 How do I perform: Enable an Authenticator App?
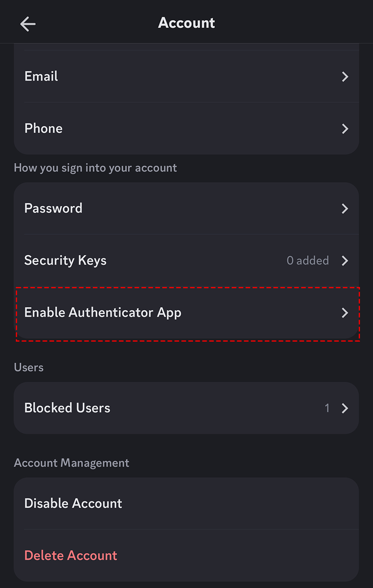click(x=186, y=313)
